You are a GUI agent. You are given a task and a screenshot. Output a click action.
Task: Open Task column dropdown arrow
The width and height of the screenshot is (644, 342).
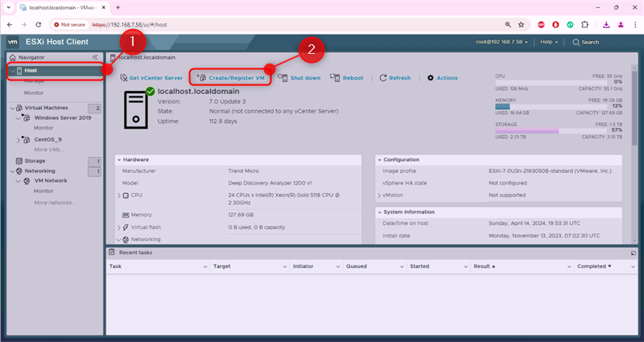205,267
